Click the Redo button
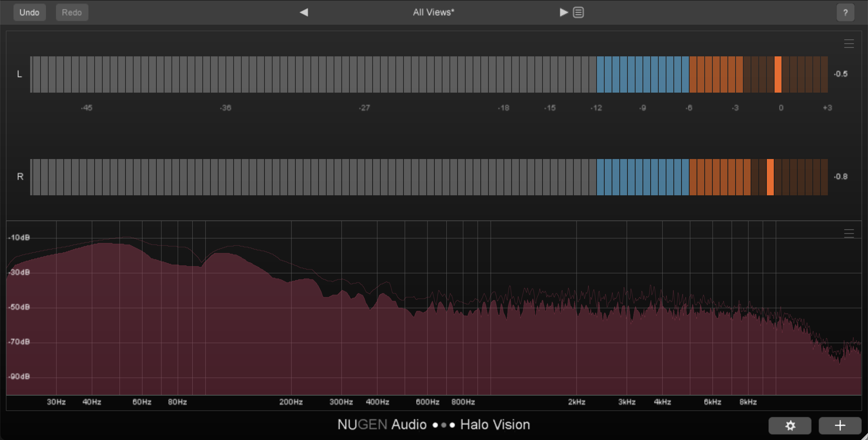This screenshot has height=440, width=868. [x=72, y=12]
